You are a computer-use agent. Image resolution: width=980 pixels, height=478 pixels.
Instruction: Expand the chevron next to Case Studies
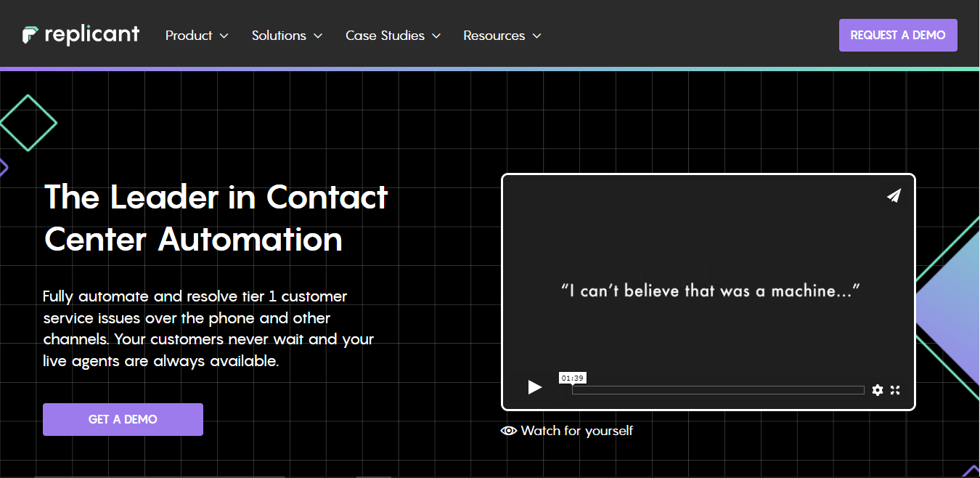point(436,36)
